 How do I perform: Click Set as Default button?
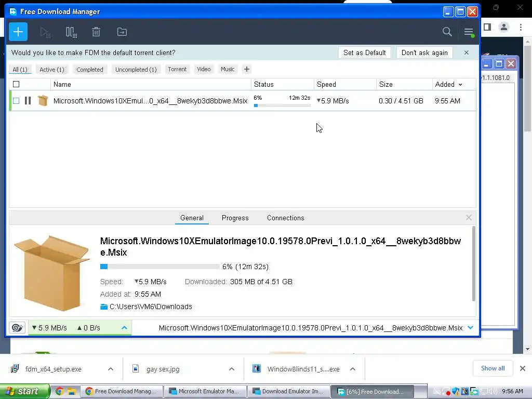[x=365, y=52]
